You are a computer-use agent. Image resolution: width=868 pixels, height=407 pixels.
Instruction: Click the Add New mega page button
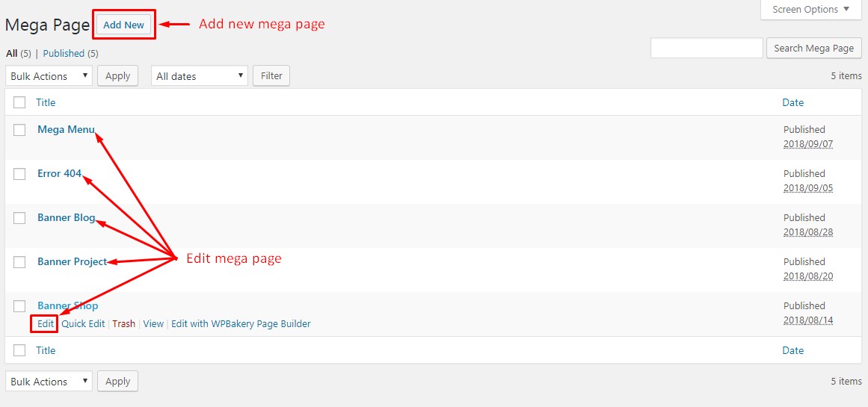(x=123, y=25)
